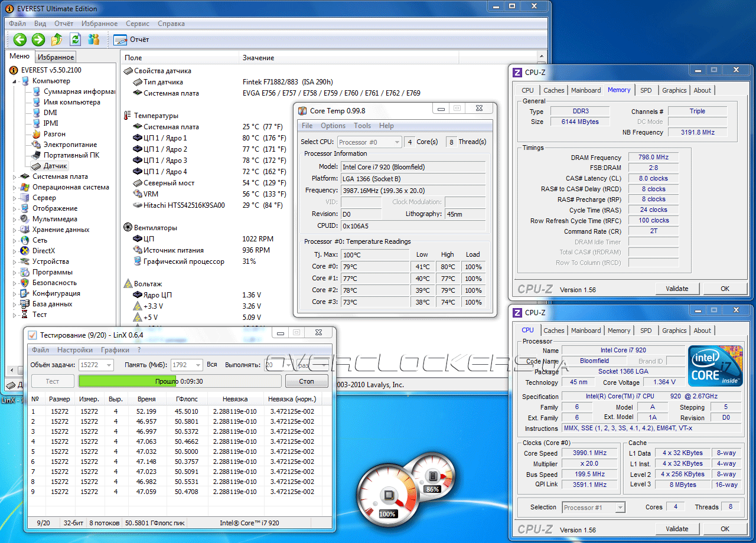The width and height of the screenshot is (756, 543).
Task: Open the Объём задачи dropdown in LinX
Action: (108, 365)
